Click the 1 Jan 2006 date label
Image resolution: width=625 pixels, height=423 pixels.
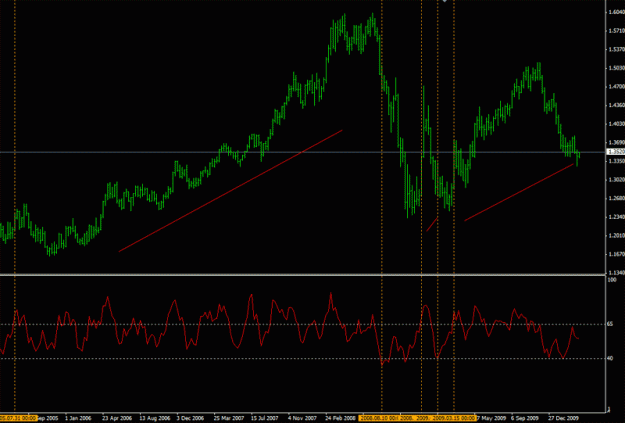tap(78, 418)
